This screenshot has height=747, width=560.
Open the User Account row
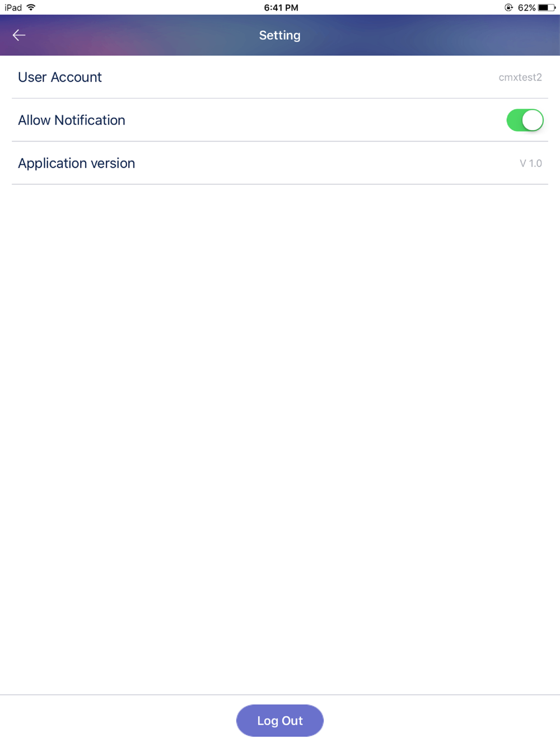280,77
